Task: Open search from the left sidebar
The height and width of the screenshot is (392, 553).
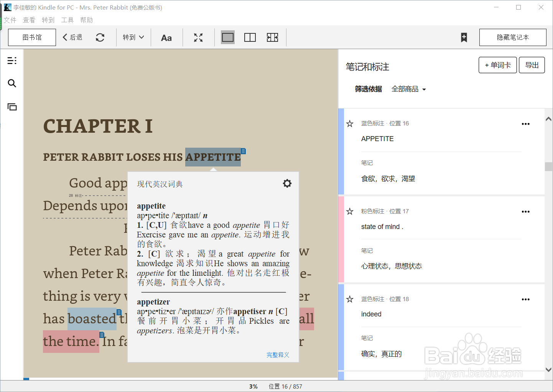Action: click(x=12, y=83)
